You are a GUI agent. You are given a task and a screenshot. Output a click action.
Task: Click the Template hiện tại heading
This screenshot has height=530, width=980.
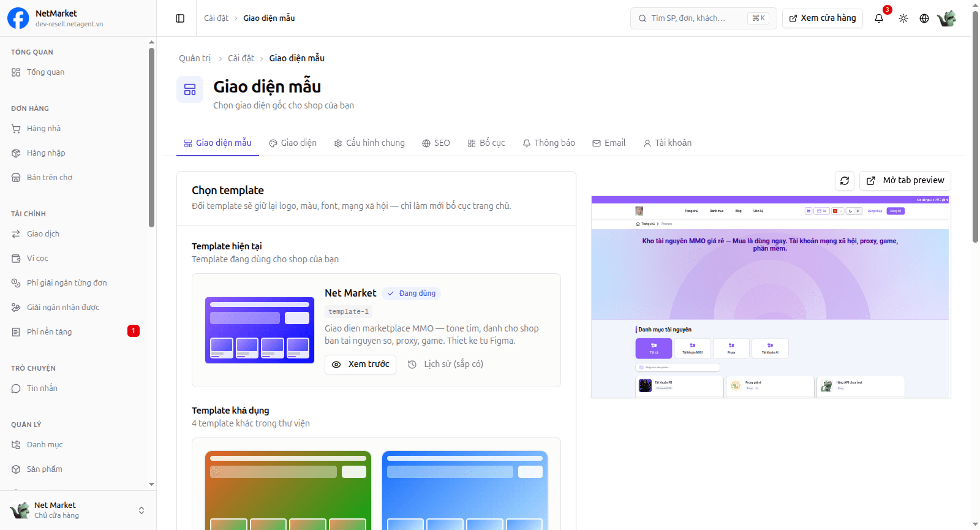[x=227, y=246]
